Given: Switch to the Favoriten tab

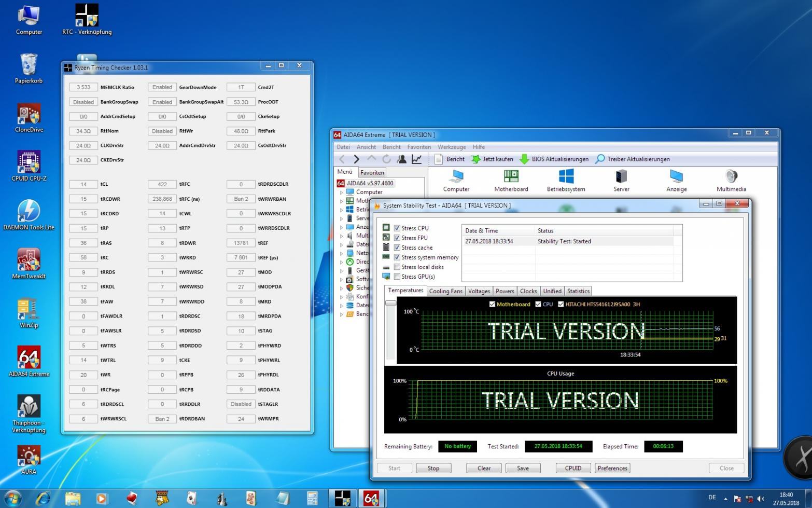Looking at the screenshot, I should [x=372, y=172].
